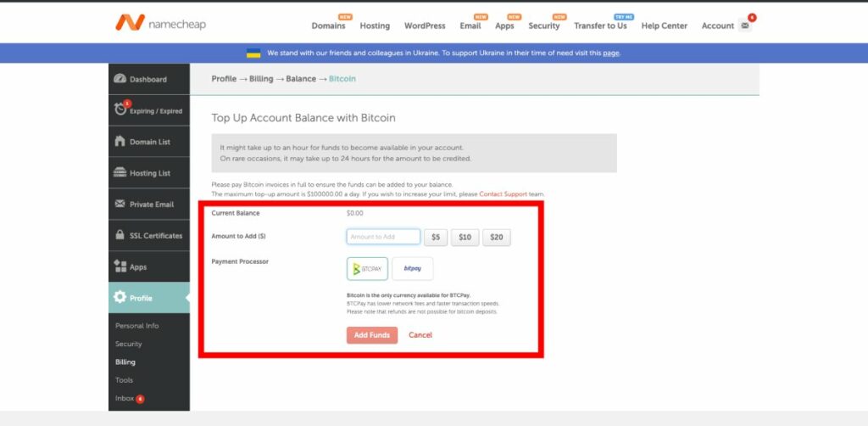Click the Amount to Add field
868x426 pixels.
pos(383,237)
